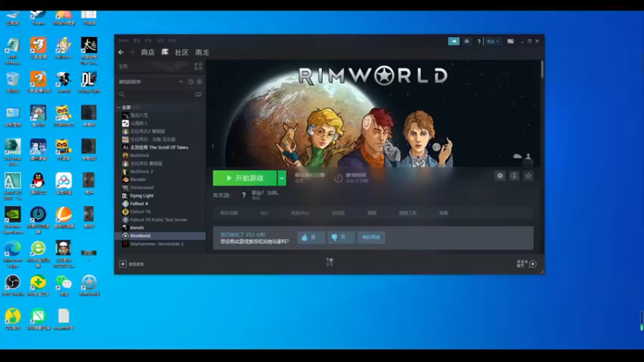
Task: Click the library search input field
Action: point(159,94)
